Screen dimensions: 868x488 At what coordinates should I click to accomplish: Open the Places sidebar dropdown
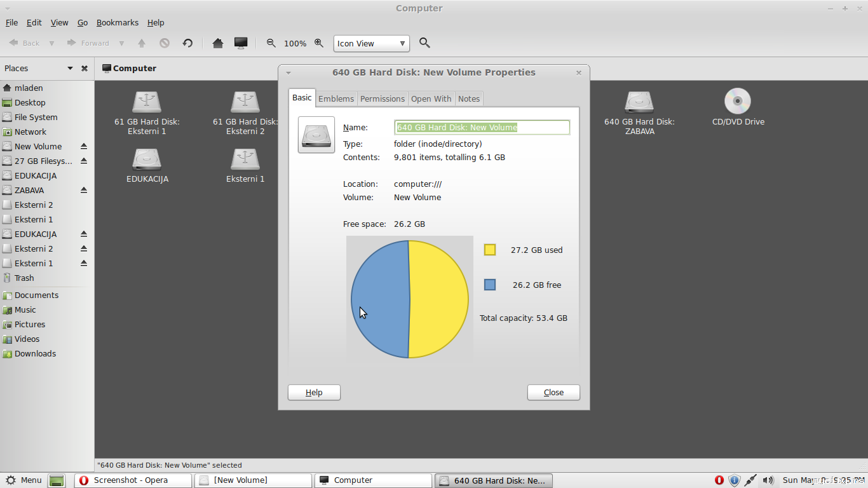70,69
